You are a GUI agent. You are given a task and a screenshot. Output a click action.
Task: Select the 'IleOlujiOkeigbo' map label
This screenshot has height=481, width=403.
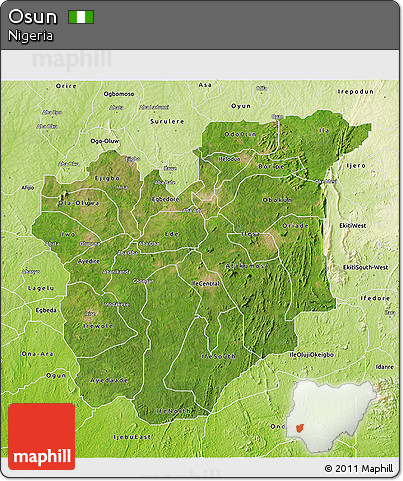pyautogui.click(x=311, y=355)
